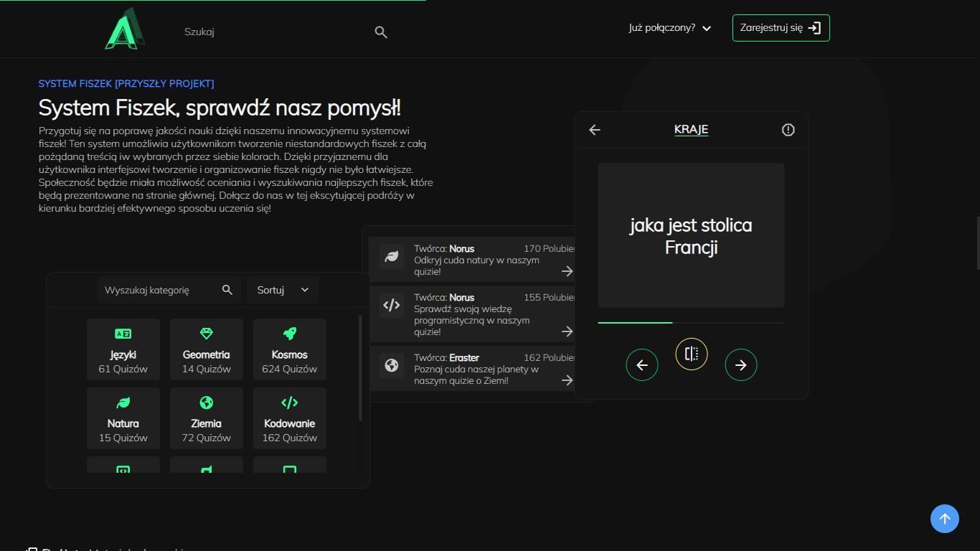Click the flashcard "jaka jest stolica Francji"
The width and height of the screenshot is (980, 551).
691,235
